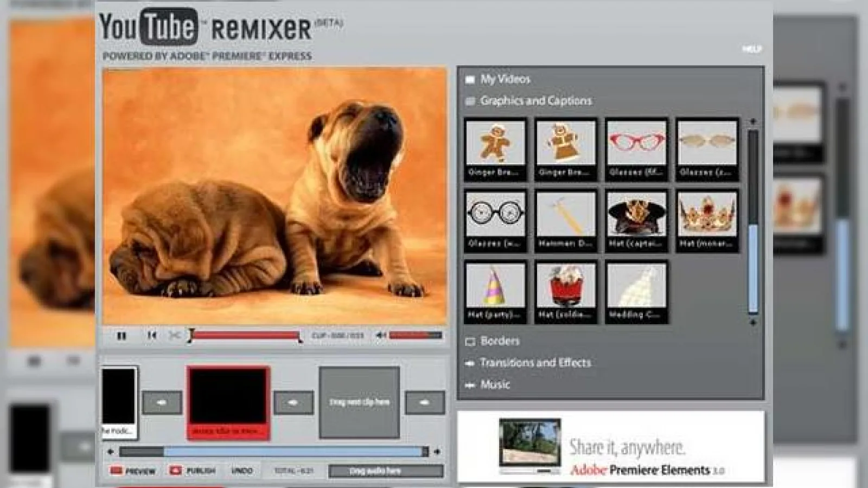The width and height of the screenshot is (868, 488).
Task: Pick the round black glasses graphic
Action: tap(496, 221)
